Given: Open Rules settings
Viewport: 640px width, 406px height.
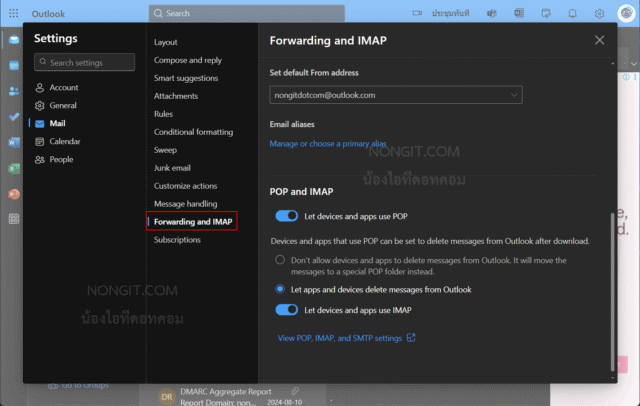Looking at the screenshot, I should pos(163,114).
